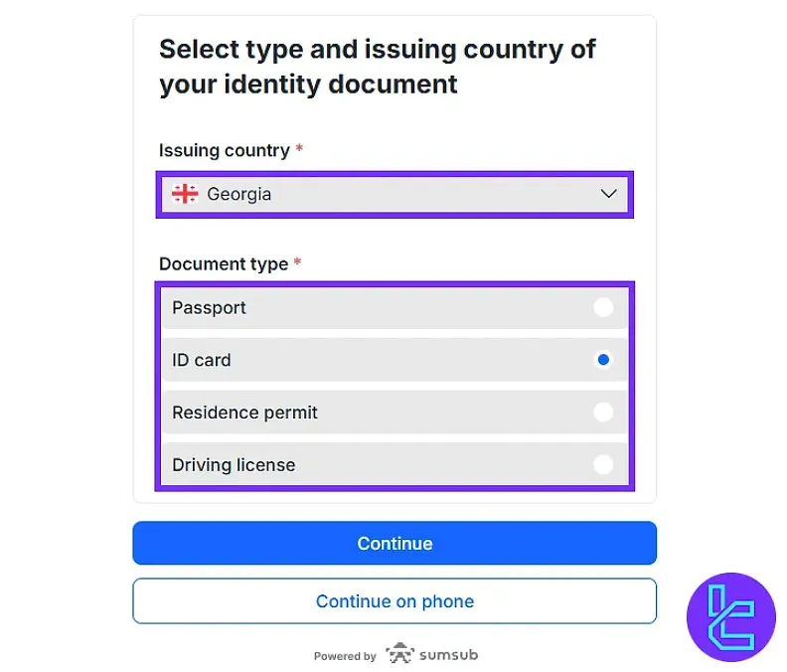Pick the Driving license radio button
787x672 pixels.
pyautogui.click(x=603, y=464)
